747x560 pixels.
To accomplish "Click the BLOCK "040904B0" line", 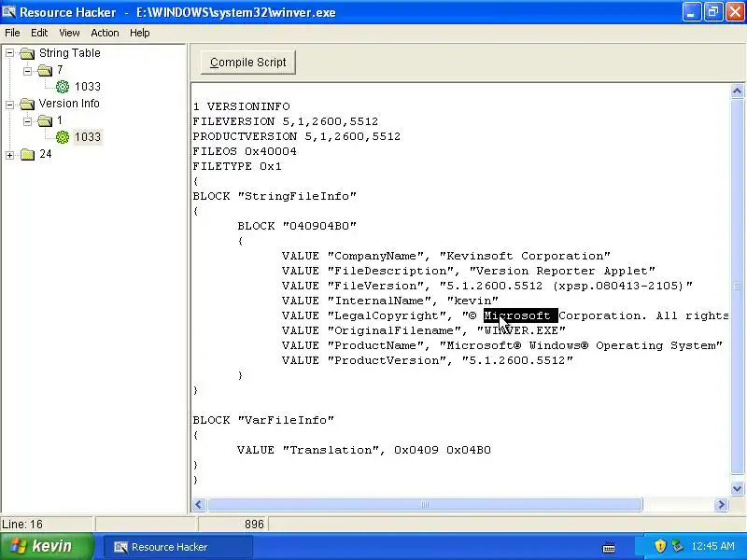I will pyautogui.click(x=297, y=226).
